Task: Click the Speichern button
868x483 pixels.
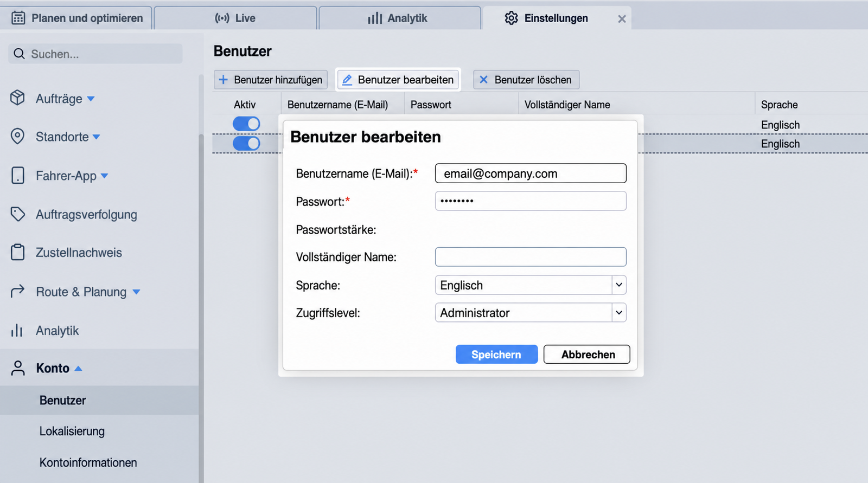Action: [x=496, y=355]
